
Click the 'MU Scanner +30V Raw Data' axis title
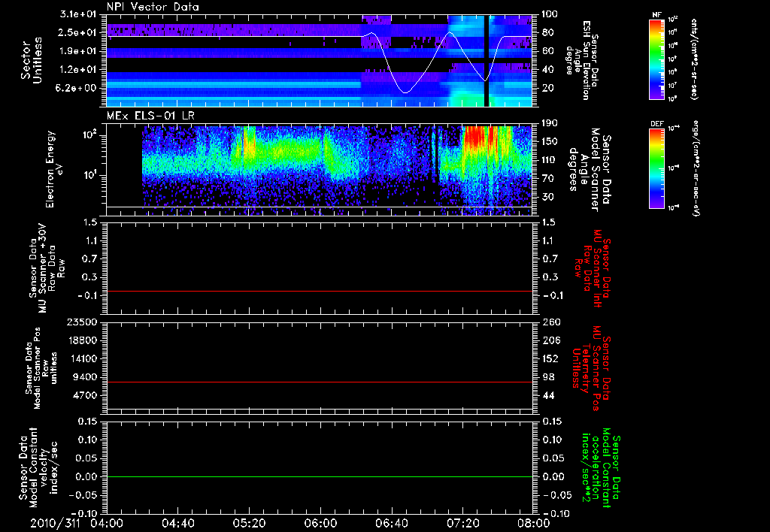[x=46, y=268]
